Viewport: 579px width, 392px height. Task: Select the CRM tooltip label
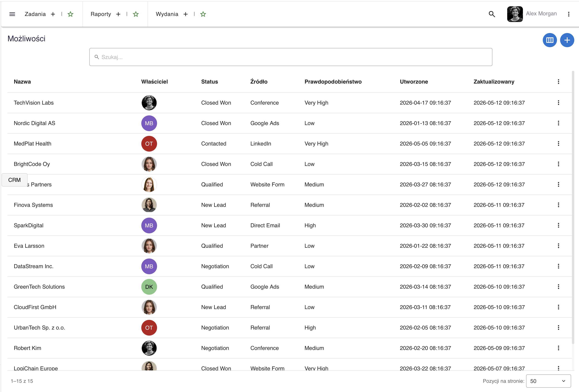pyautogui.click(x=14, y=180)
